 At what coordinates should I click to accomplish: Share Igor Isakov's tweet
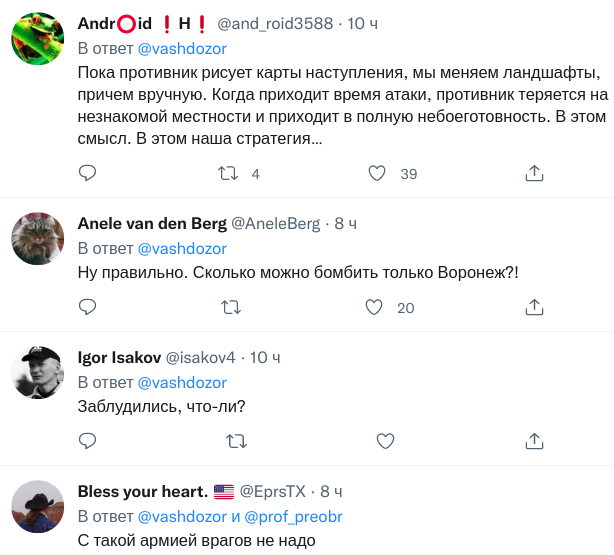(534, 440)
